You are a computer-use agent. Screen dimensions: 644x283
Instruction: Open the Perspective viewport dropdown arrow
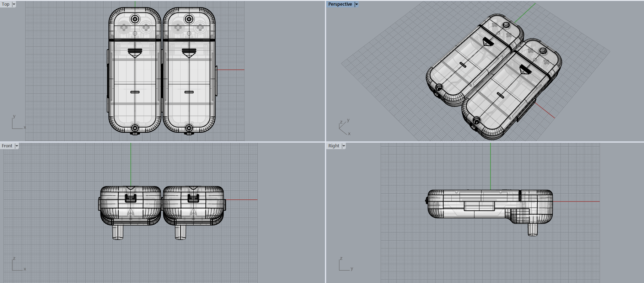[356, 4]
